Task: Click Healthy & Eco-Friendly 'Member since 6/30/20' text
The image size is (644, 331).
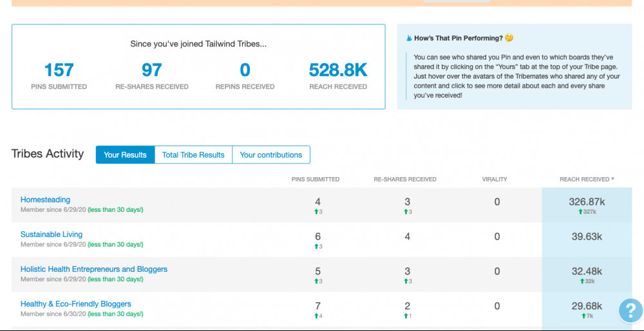Action: point(53,314)
